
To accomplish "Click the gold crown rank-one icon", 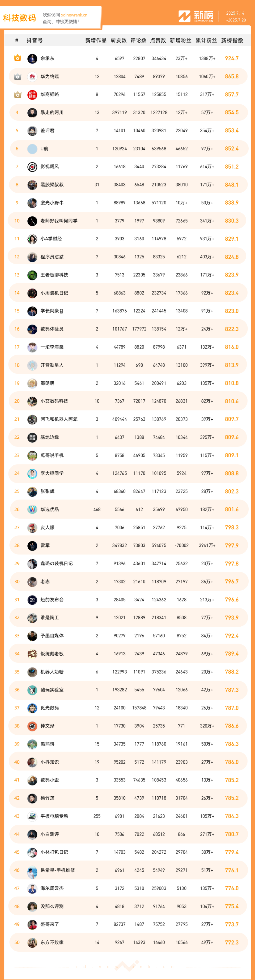I will [x=17, y=58].
